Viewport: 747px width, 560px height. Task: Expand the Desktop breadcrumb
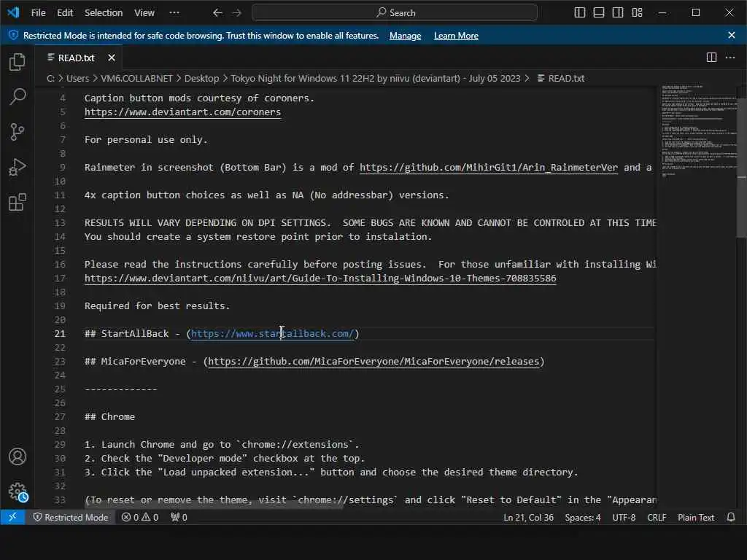pyautogui.click(x=201, y=78)
